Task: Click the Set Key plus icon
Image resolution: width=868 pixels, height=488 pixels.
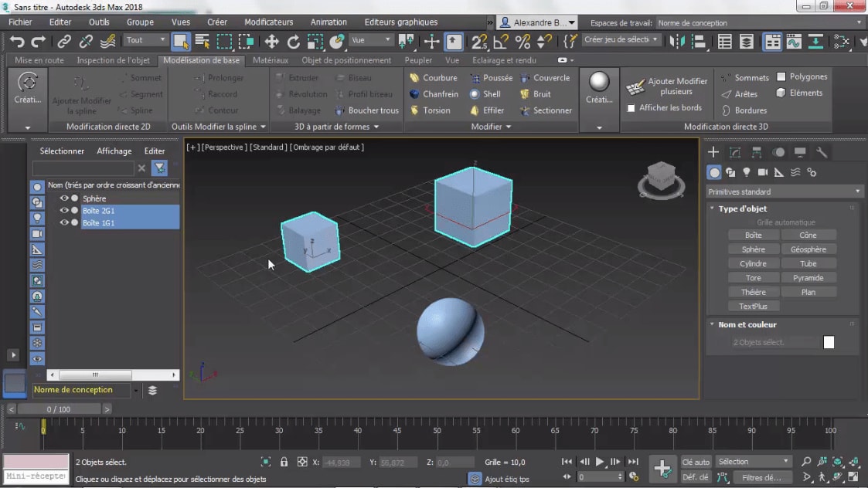Action: [x=662, y=469]
